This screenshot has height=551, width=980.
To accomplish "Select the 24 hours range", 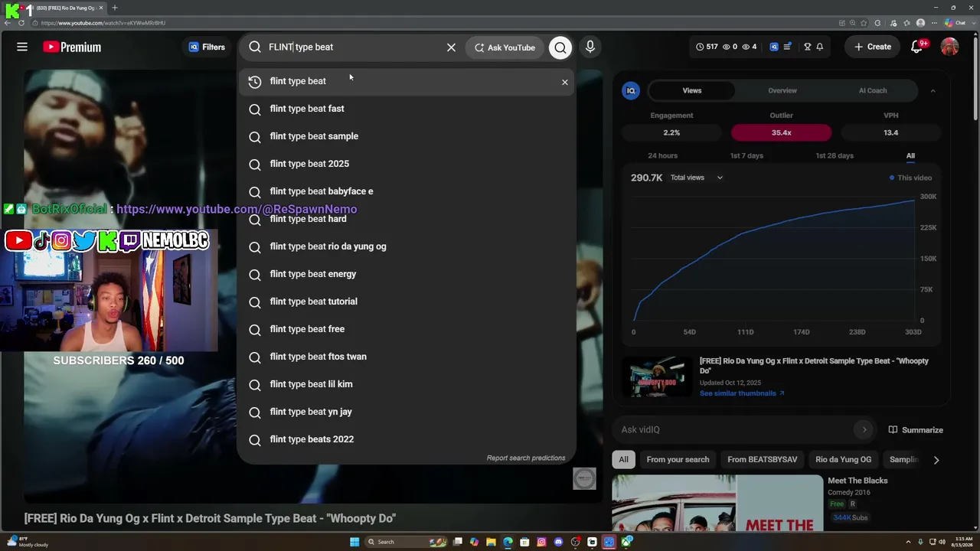I will click(662, 155).
